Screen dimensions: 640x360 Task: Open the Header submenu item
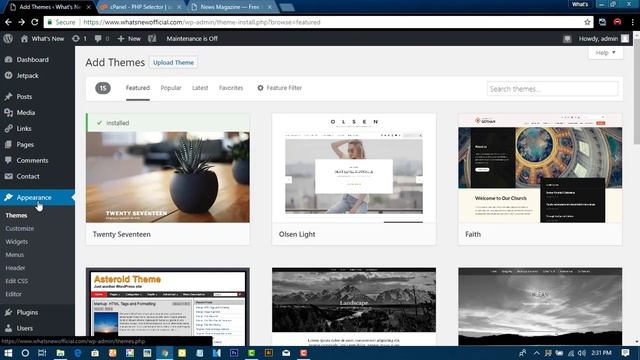click(x=16, y=268)
